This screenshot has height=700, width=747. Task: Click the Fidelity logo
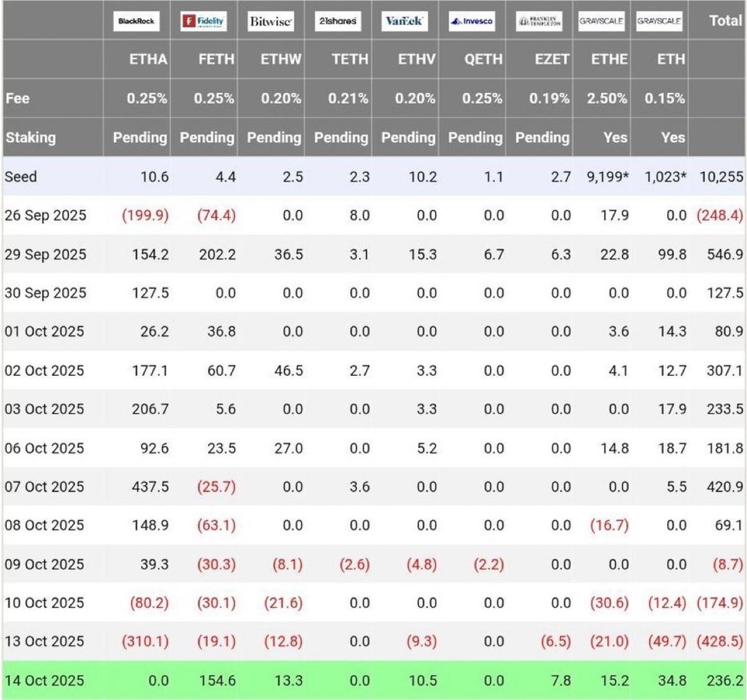click(x=203, y=21)
